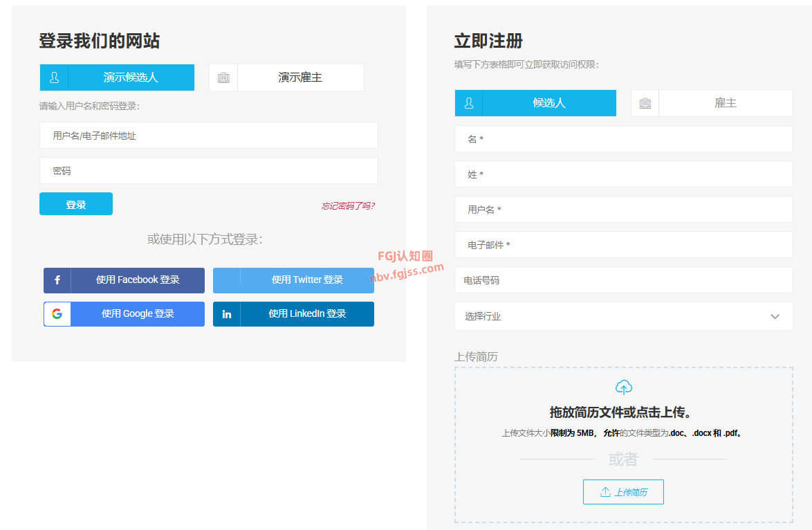The width and height of the screenshot is (812, 530).
Task: Click the person icon on 演示候选人 tab
Action: coord(54,77)
